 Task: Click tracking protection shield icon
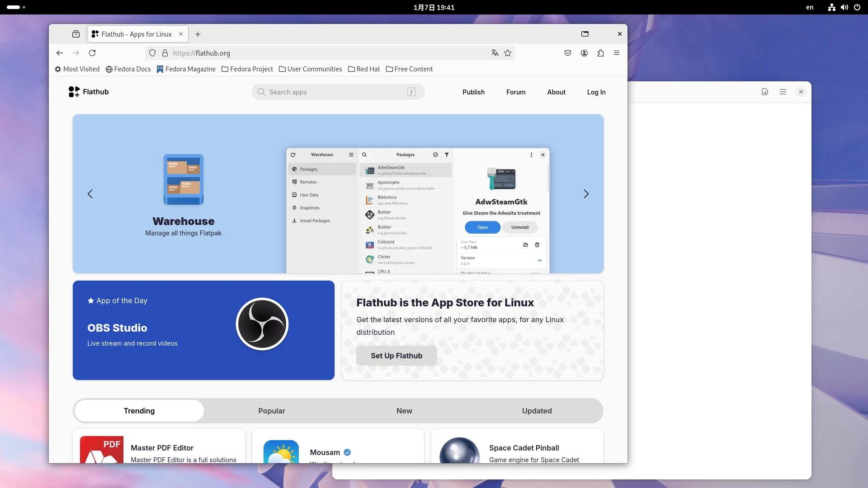pos(152,53)
